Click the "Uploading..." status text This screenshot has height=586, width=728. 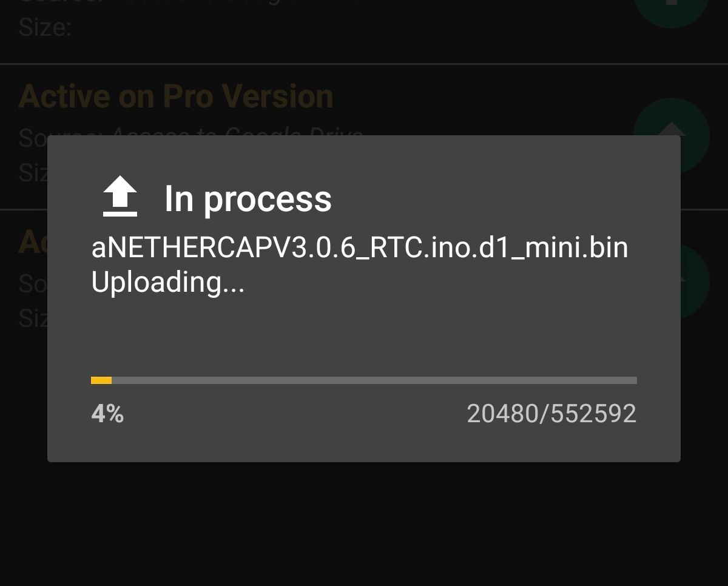(x=168, y=283)
